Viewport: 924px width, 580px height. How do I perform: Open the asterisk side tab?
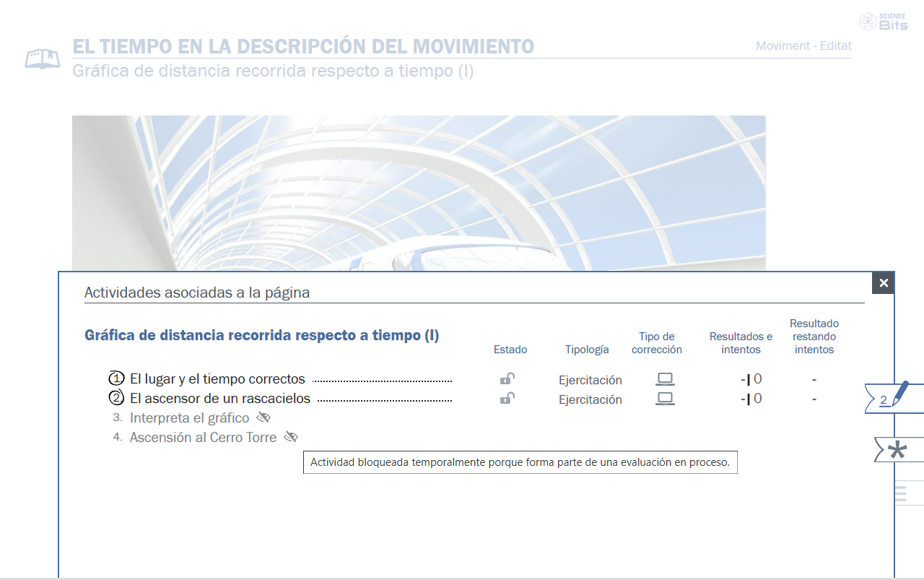click(x=897, y=451)
